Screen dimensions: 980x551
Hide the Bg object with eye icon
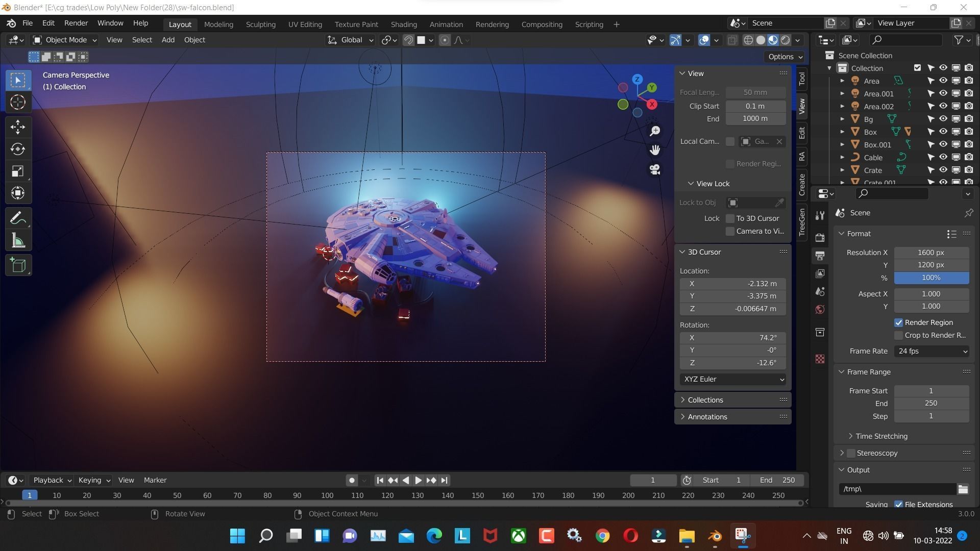(943, 119)
